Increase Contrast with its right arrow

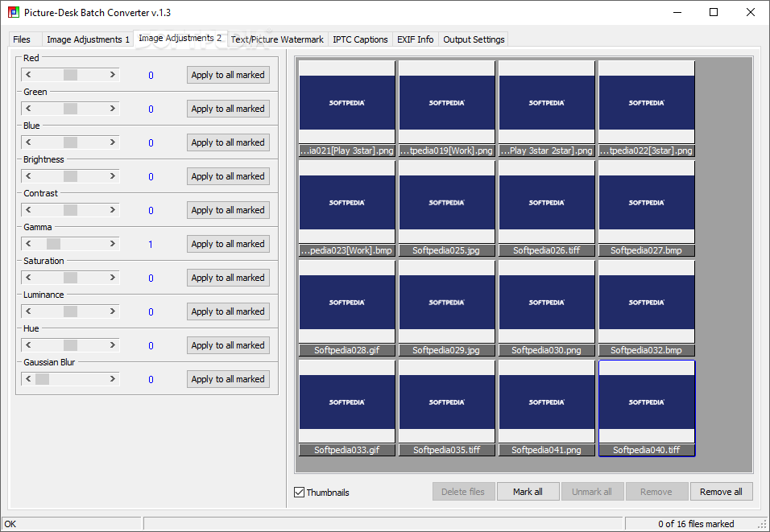[x=113, y=210]
